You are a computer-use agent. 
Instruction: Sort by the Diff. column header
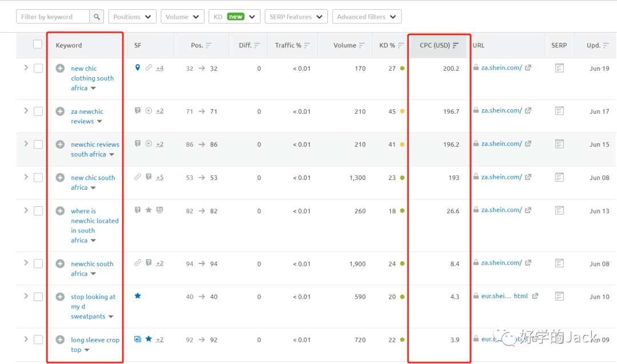click(x=249, y=45)
